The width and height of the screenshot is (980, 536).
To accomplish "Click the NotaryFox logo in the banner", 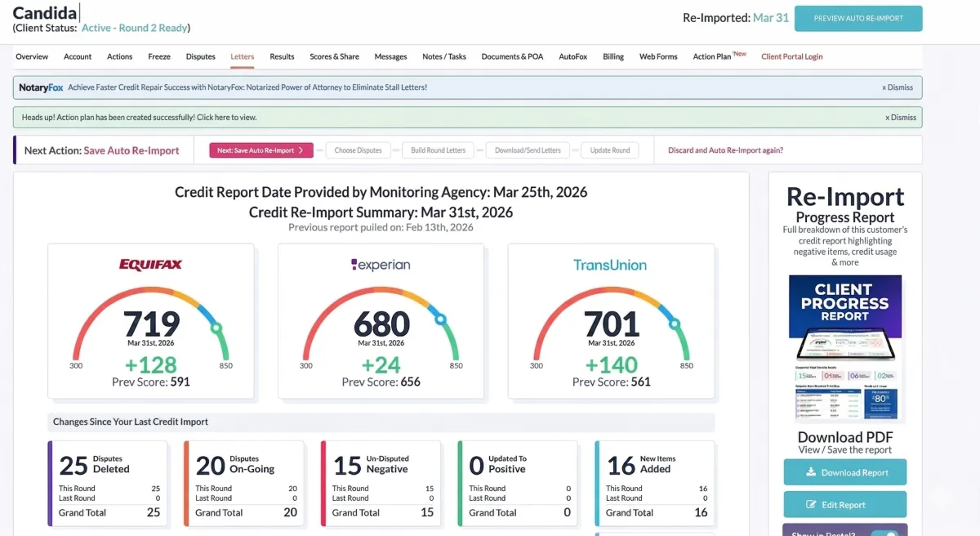I will click(41, 87).
